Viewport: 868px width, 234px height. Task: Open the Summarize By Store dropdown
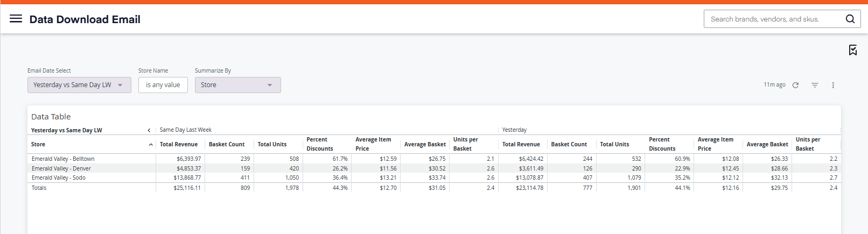point(237,85)
